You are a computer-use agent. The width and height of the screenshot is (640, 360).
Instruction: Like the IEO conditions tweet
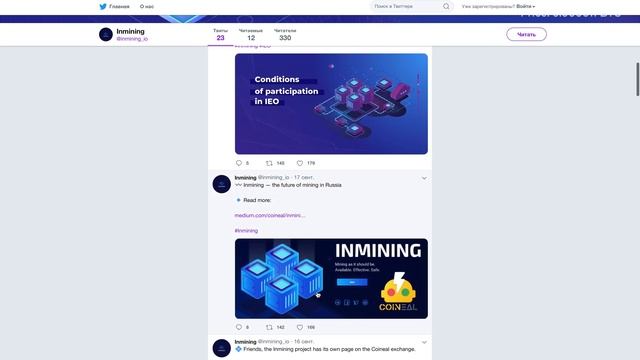pos(300,163)
